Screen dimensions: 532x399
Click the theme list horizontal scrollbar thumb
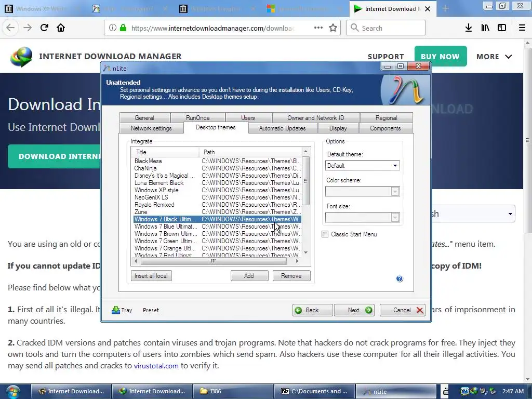214,261
